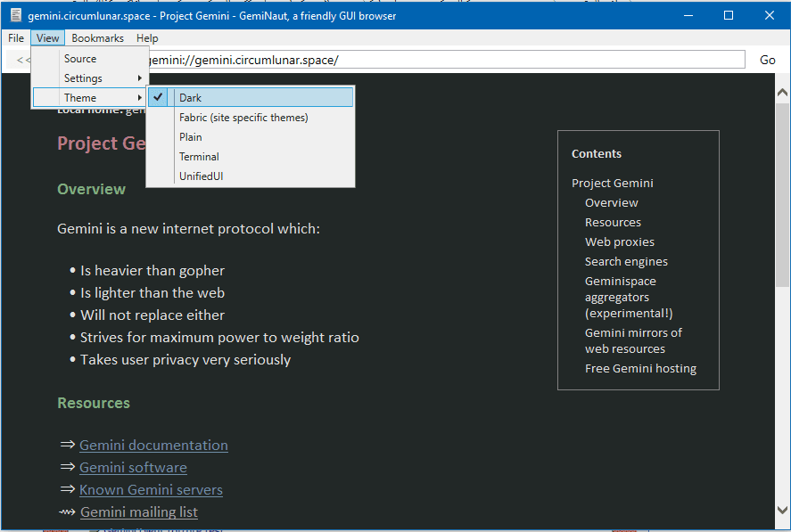791x532 pixels.
Task: Follow the Known Gemini servers link
Action: click(151, 490)
